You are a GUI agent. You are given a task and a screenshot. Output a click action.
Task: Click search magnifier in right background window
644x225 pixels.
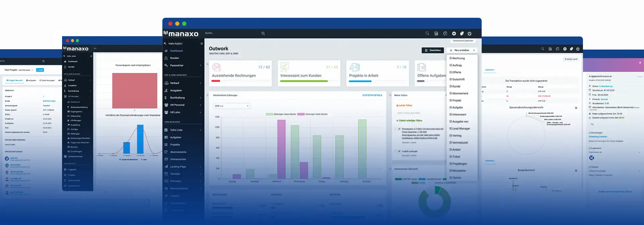coord(542,49)
